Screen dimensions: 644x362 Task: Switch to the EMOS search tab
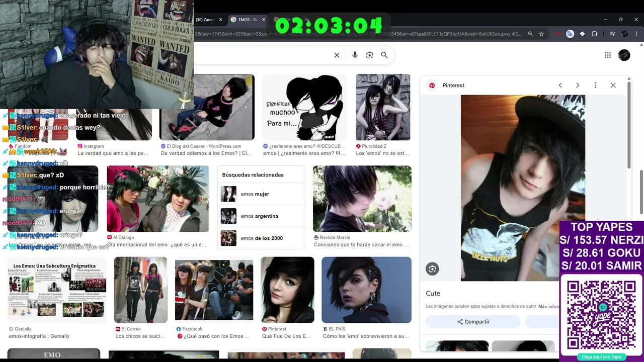coord(248,20)
